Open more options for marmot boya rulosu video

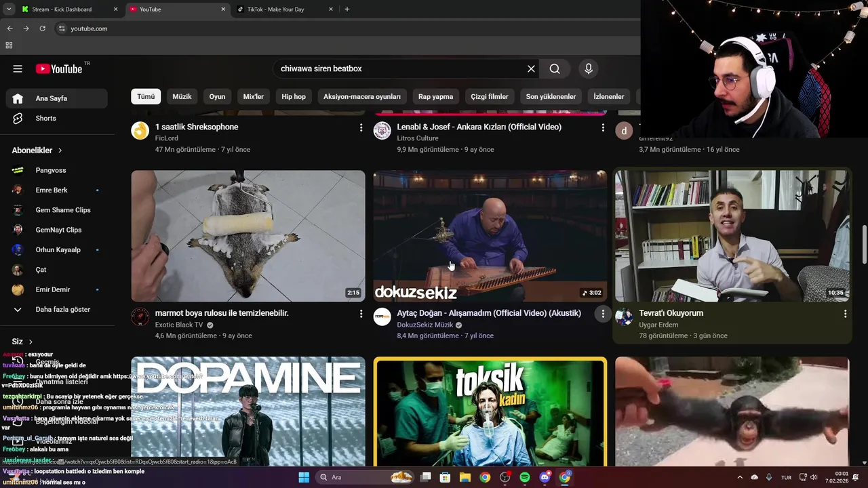coord(361,314)
